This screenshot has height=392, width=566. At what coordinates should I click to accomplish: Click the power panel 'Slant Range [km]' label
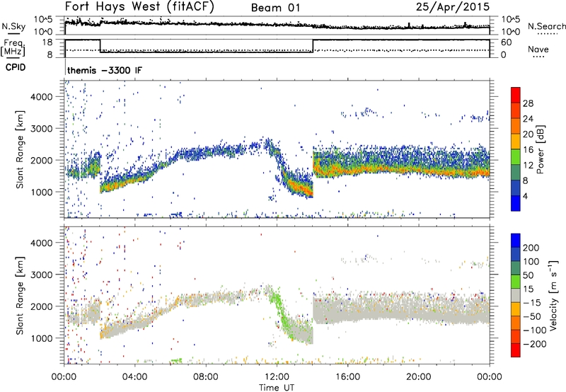[x=20, y=149]
